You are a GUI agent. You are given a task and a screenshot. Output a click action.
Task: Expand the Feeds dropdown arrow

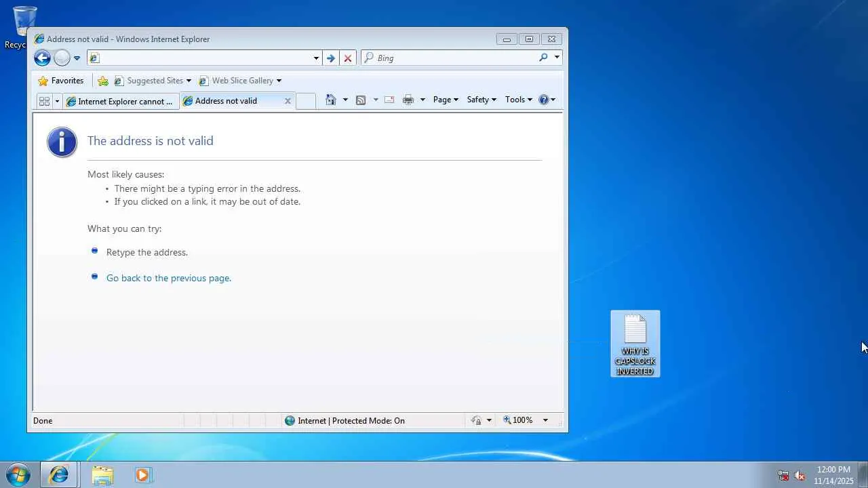(376, 100)
